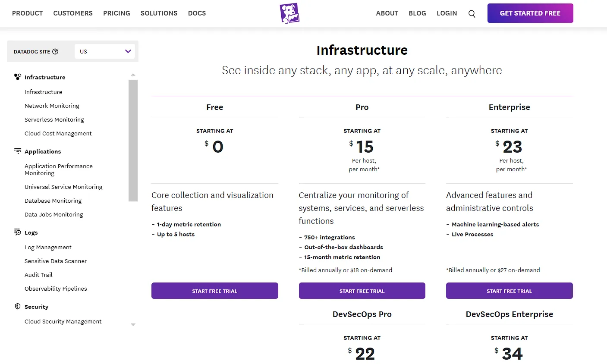Open the Product menu
607x364 pixels.
point(28,13)
